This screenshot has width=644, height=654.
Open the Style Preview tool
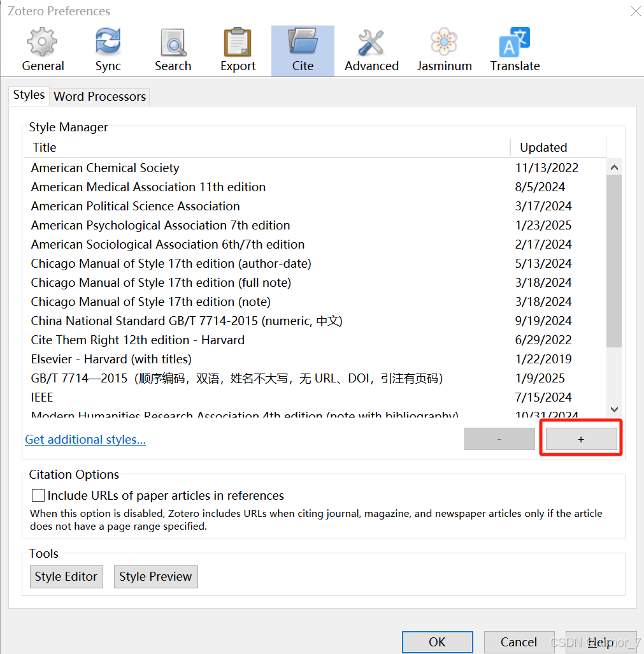(156, 576)
